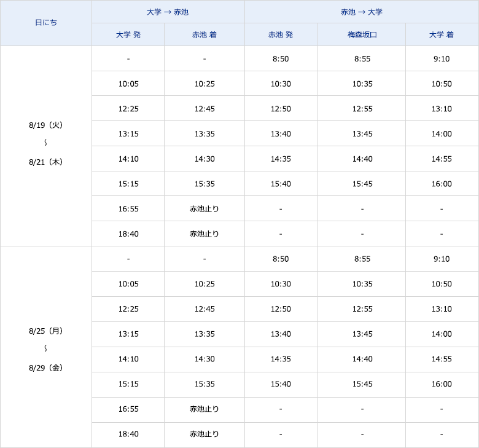Click 13:40 in the 8/19–8/21 timetable
The height and width of the screenshot is (448, 479).
281,134
